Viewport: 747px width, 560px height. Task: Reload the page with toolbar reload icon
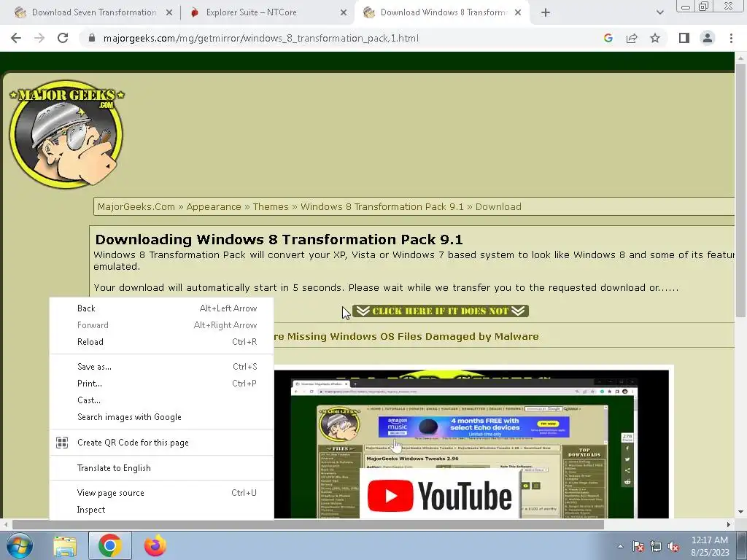tap(63, 38)
